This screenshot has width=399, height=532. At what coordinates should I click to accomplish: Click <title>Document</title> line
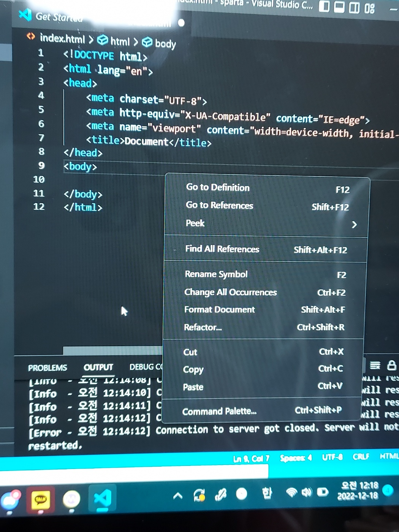click(x=149, y=141)
